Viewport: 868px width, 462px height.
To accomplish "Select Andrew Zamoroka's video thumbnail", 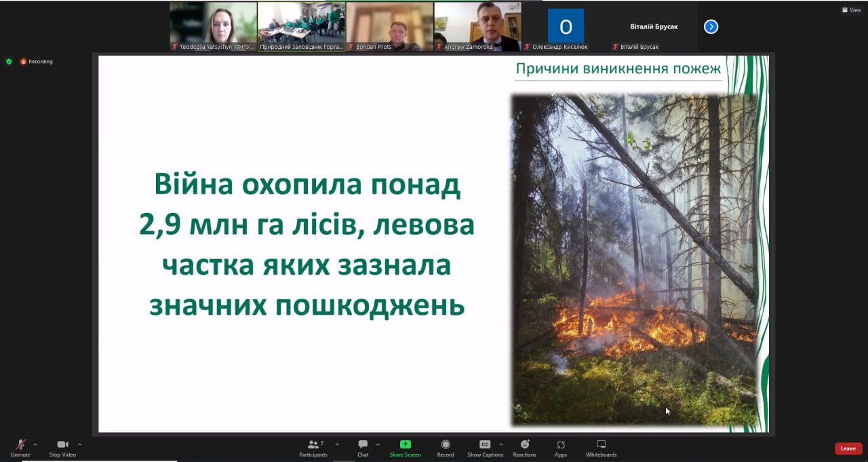I will point(477,26).
